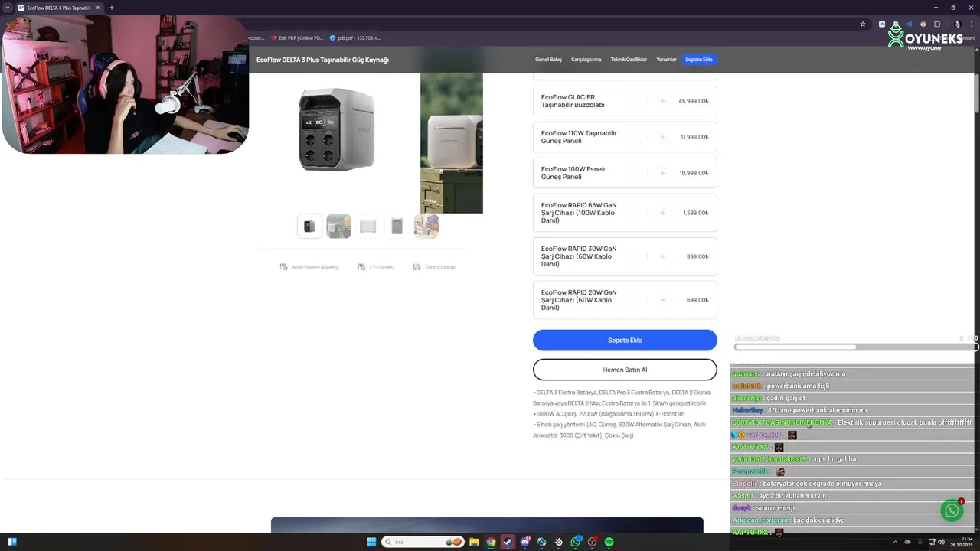Click the EcoFlow 100W Esnek Güneş Paneli name

point(573,173)
